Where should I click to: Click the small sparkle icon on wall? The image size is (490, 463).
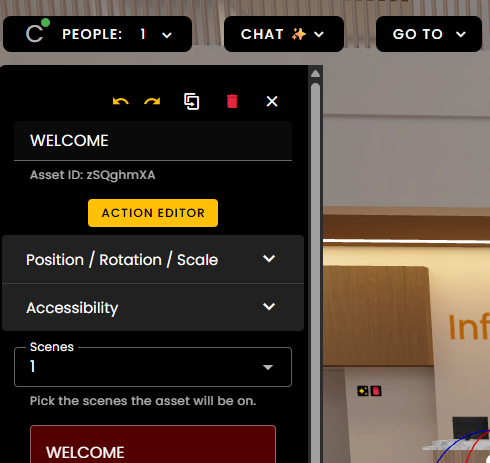coord(363,391)
